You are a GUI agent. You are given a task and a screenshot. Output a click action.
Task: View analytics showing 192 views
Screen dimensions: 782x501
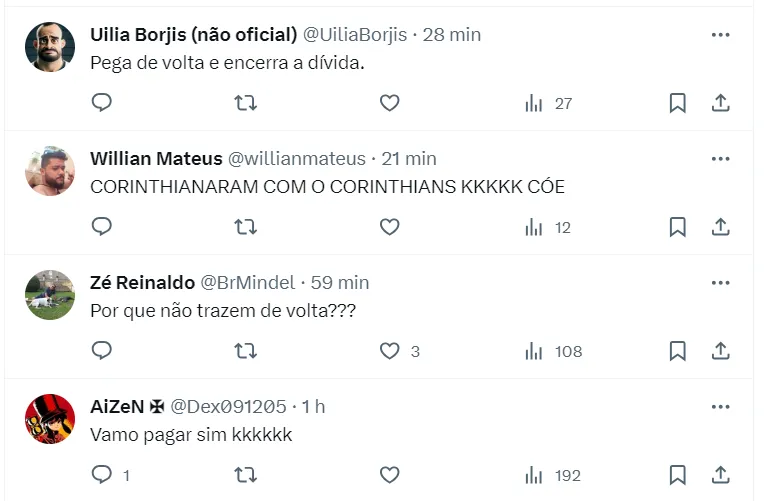point(551,475)
